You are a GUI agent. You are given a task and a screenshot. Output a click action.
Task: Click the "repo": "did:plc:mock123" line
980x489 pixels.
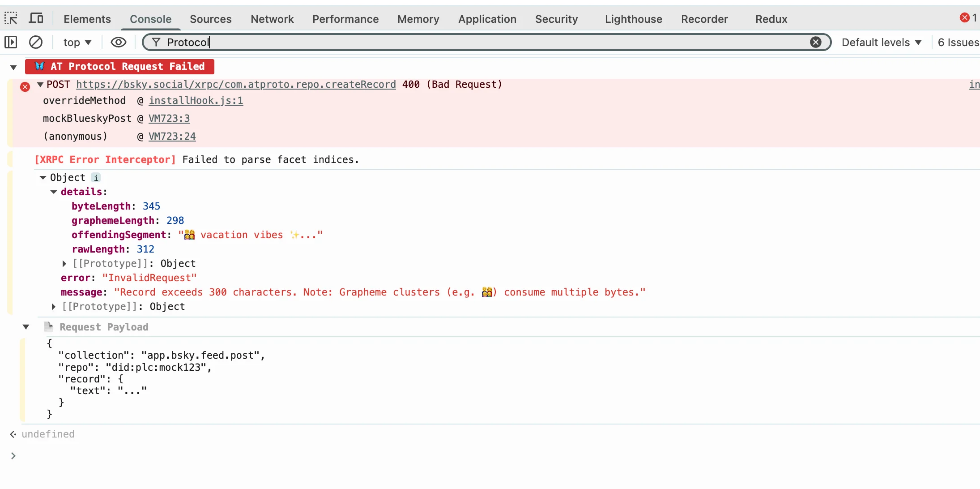(x=135, y=367)
